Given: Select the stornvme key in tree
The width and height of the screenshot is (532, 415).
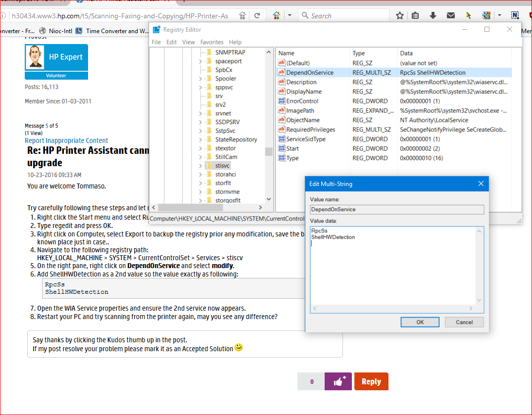Looking at the screenshot, I should [227, 192].
